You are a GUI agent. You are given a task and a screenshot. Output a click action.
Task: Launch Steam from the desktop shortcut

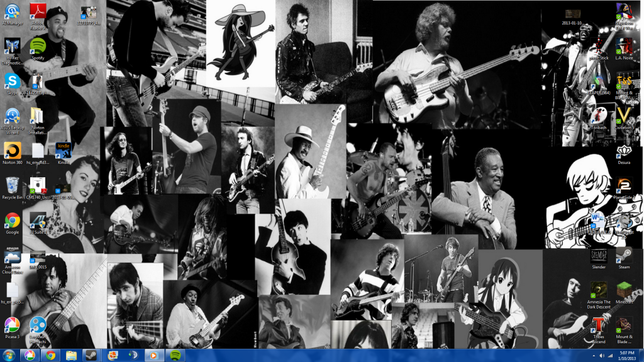coord(624,258)
